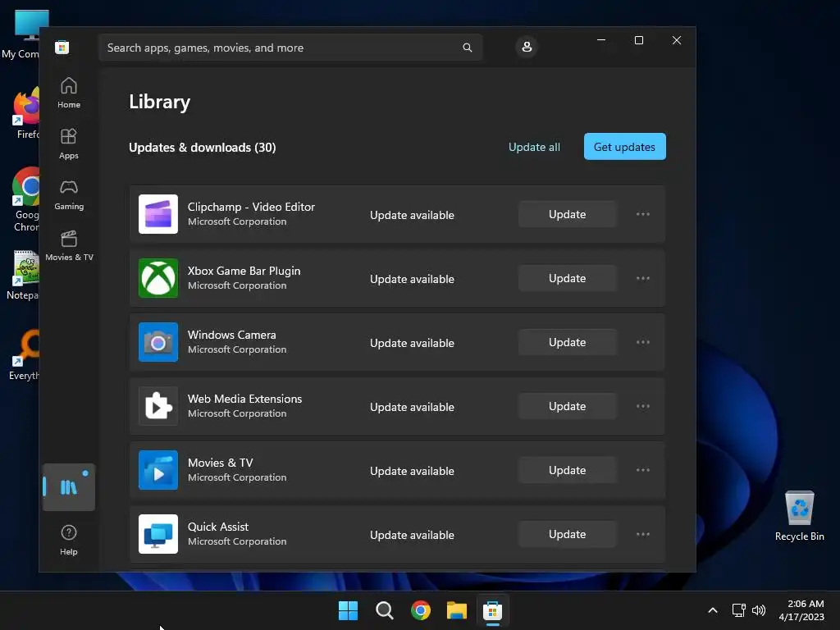Select the Clipchamp - Video Editor title

[251, 207]
